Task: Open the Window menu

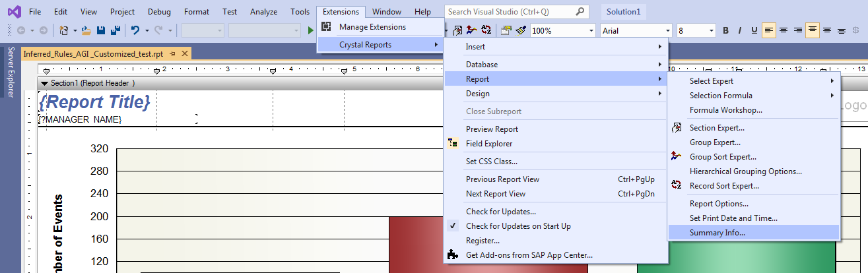Action: (387, 12)
